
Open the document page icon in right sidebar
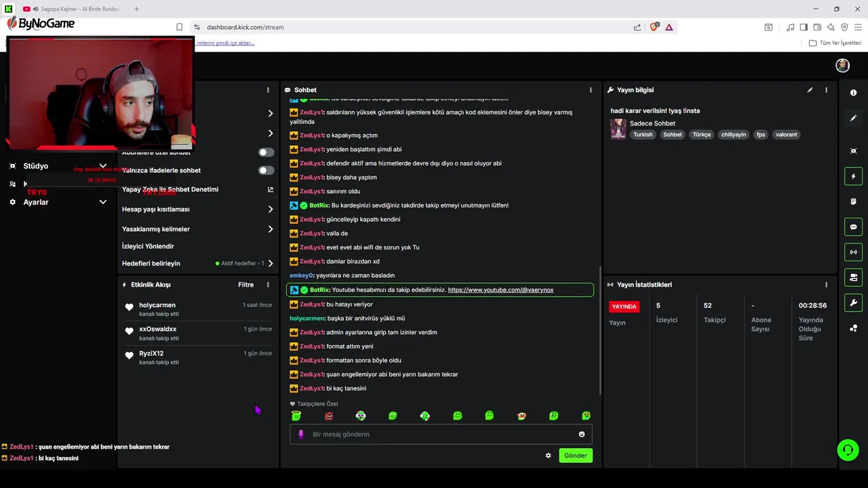pyautogui.click(x=853, y=201)
